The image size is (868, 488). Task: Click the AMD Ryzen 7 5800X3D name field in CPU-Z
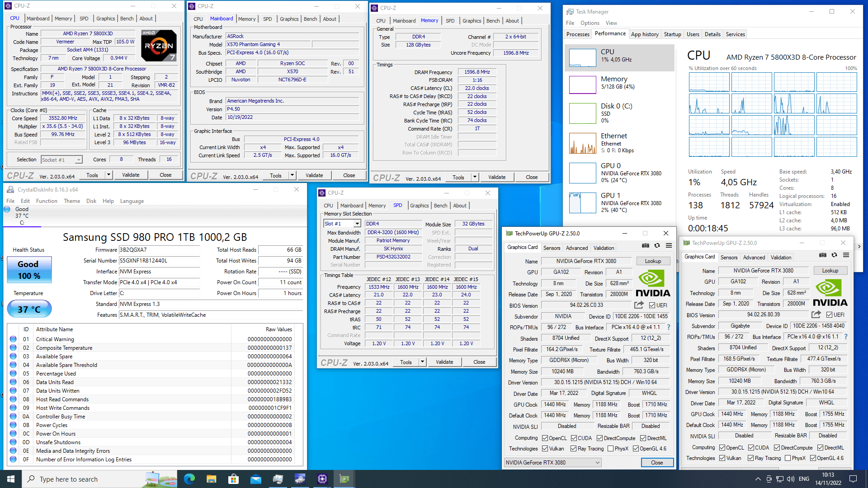pos(88,33)
